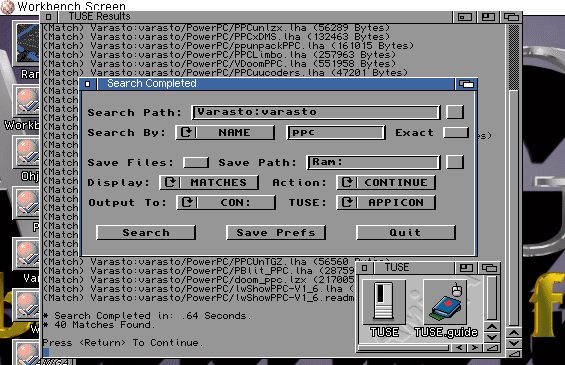Click the Quit button
The image size is (565, 365).
tap(406, 232)
